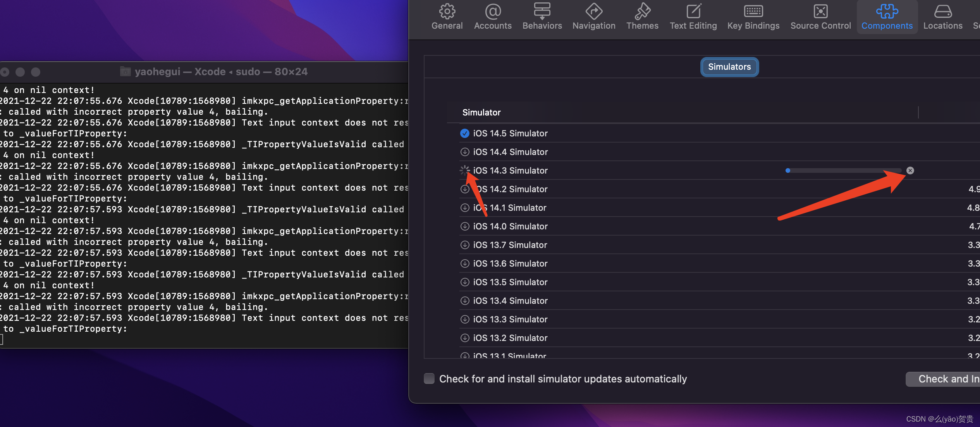This screenshot has height=427, width=980.
Task: Open Source Control preferences tab
Action: 821,17
